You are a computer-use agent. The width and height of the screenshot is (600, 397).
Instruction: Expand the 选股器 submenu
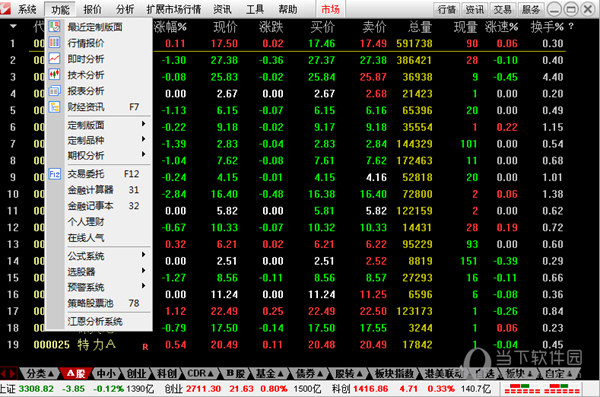pos(143,270)
